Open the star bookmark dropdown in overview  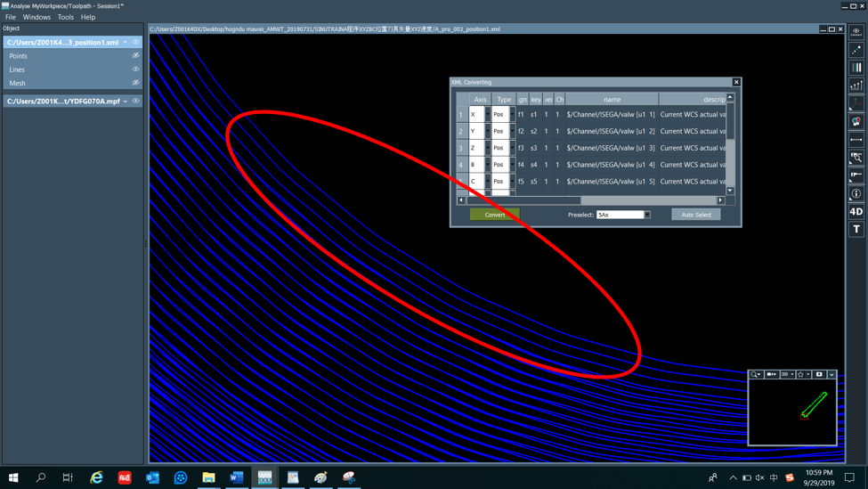coord(803,375)
